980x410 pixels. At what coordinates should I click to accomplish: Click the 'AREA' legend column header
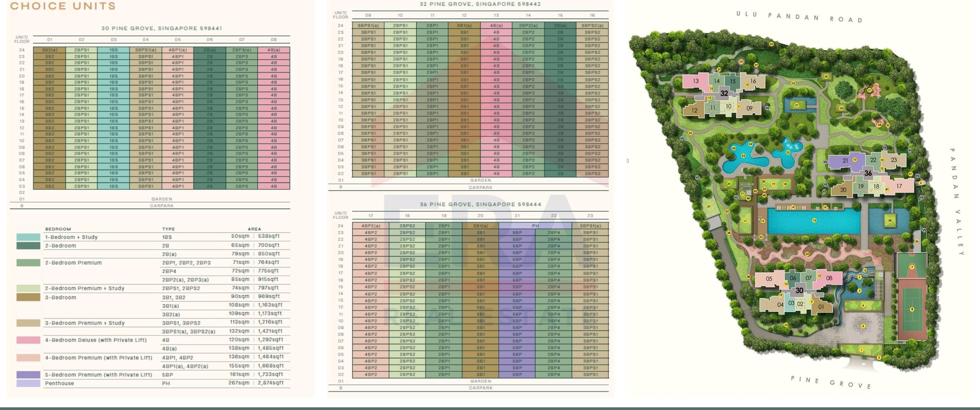pyautogui.click(x=254, y=229)
